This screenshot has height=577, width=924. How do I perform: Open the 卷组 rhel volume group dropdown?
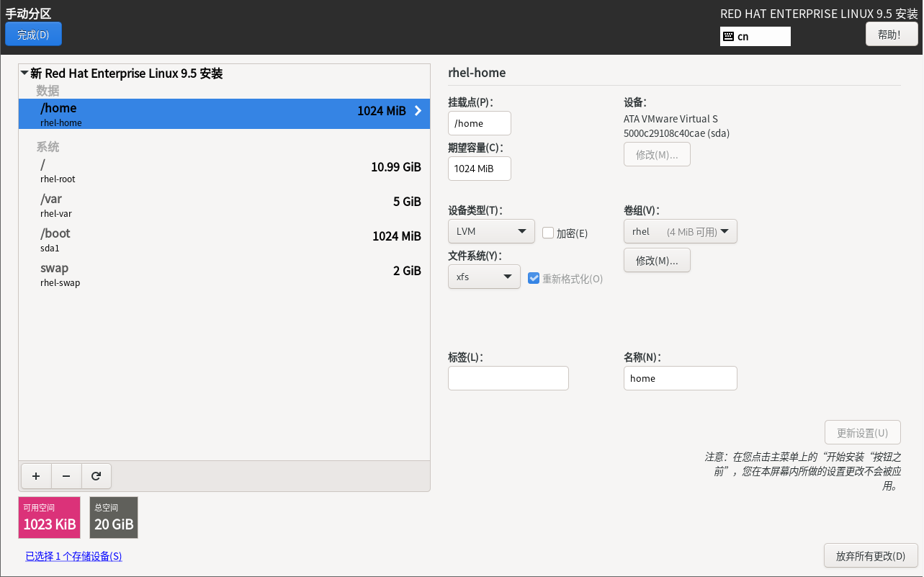(x=681, y=231)
